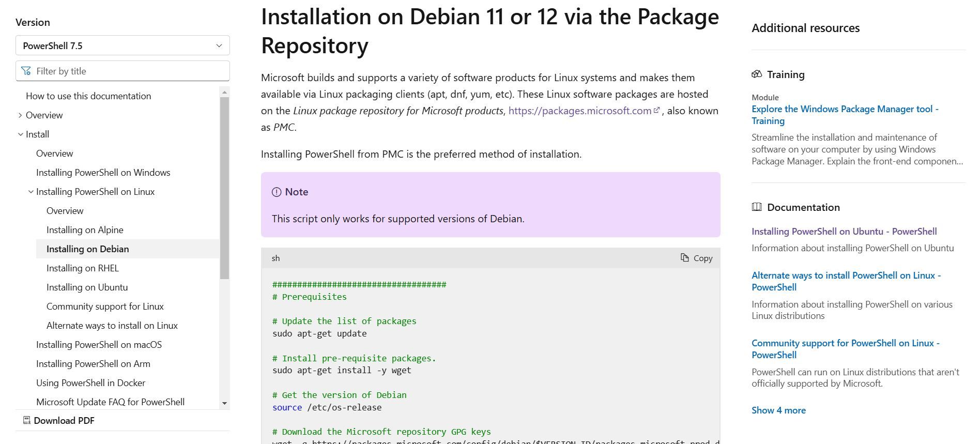Open the Community support for Linux page
This screenshot has height=444, width=980.
tap(105, 306)
